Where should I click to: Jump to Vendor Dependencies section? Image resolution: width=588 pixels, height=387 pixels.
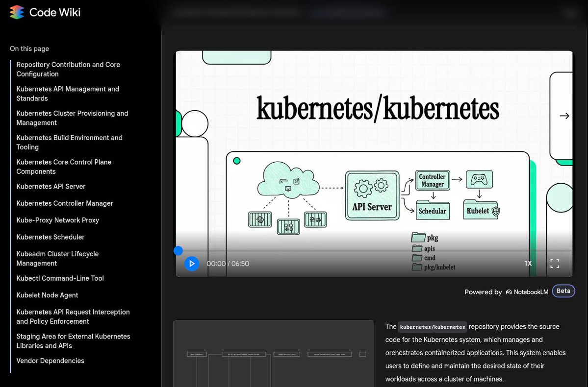pyautogui.click(x=50, y=361)
